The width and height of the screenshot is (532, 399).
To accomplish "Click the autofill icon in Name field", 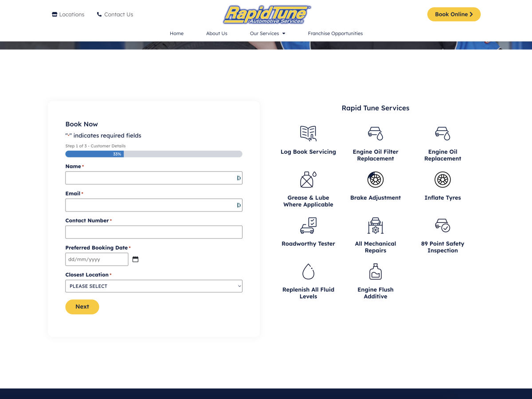I will (239, 178).
